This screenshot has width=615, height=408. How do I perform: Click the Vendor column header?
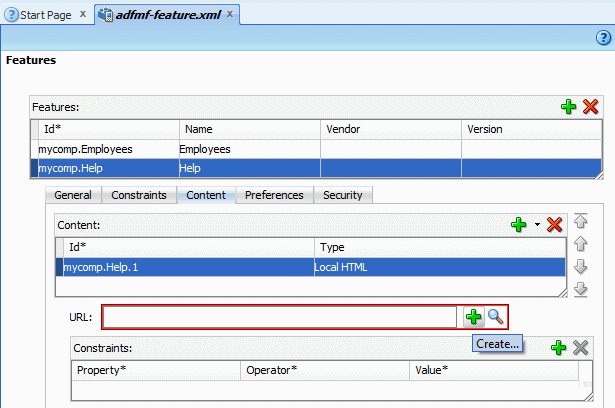[x=391, y=129]
